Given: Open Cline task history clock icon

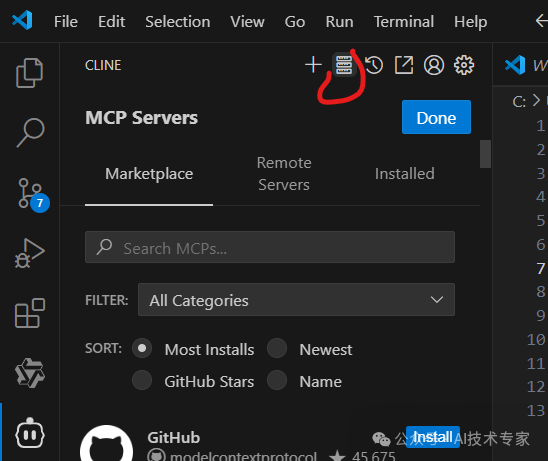Looking at the screenshot, I should click(x=374, y=65).
